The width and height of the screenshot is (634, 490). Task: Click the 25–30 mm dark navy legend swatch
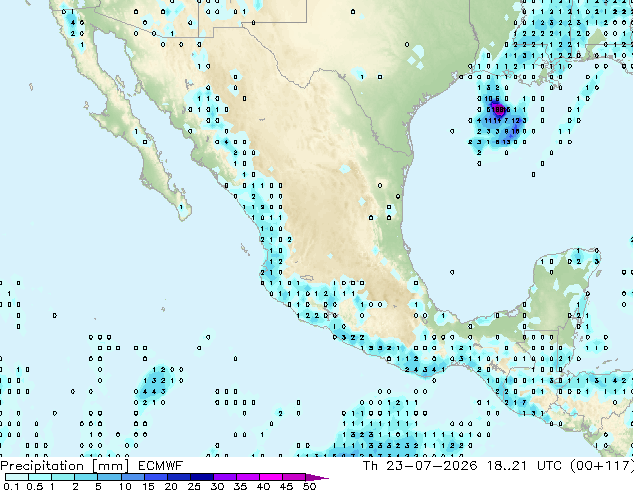click(202, 477)
